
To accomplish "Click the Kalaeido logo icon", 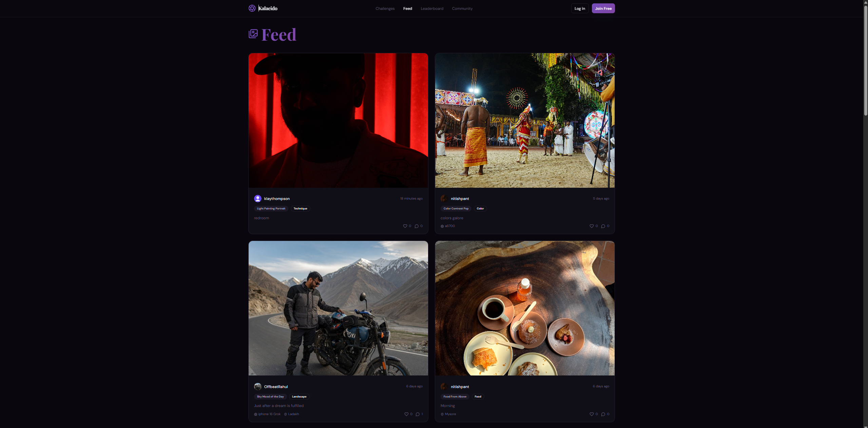I will pos(252,8).
